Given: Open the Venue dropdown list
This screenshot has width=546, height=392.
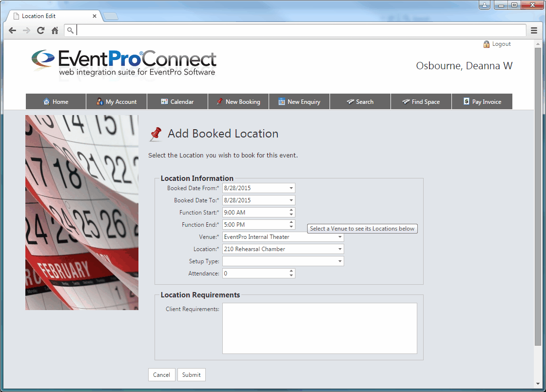Looking at the screenshot, I should point(340,237).
